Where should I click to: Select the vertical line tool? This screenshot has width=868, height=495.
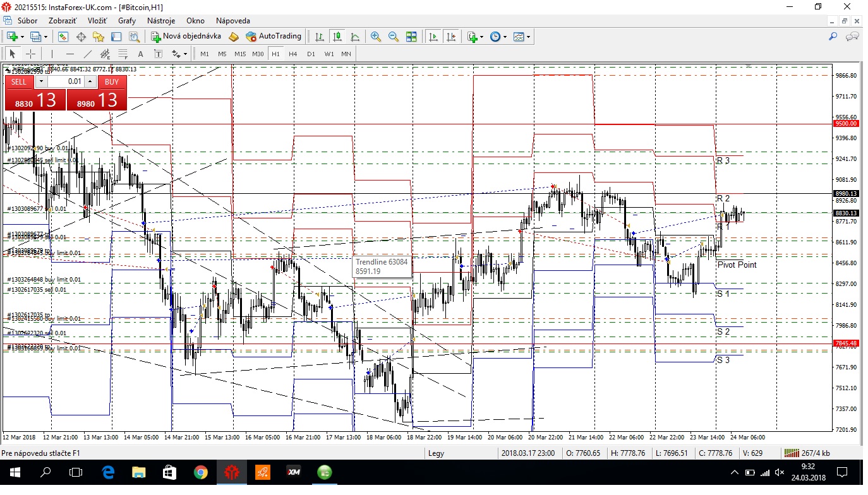click(52, 54)
